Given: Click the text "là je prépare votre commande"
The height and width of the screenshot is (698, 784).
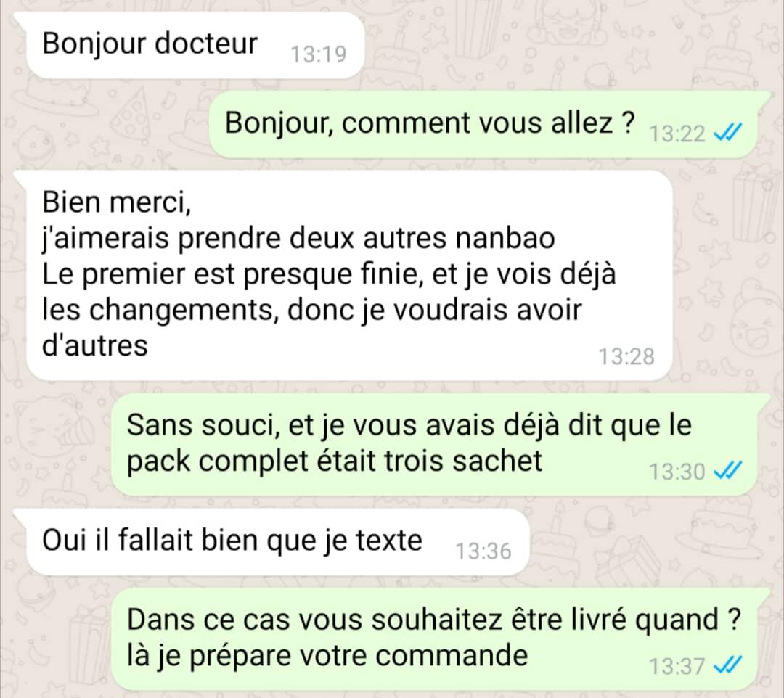Looking at the screenshot, I should pos(327,657).
